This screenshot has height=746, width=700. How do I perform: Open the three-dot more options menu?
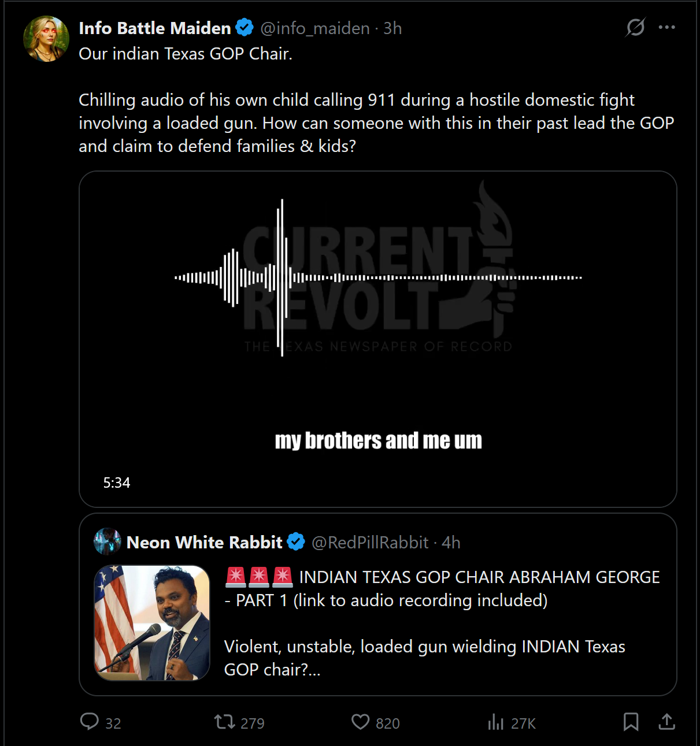click(666, 27)
